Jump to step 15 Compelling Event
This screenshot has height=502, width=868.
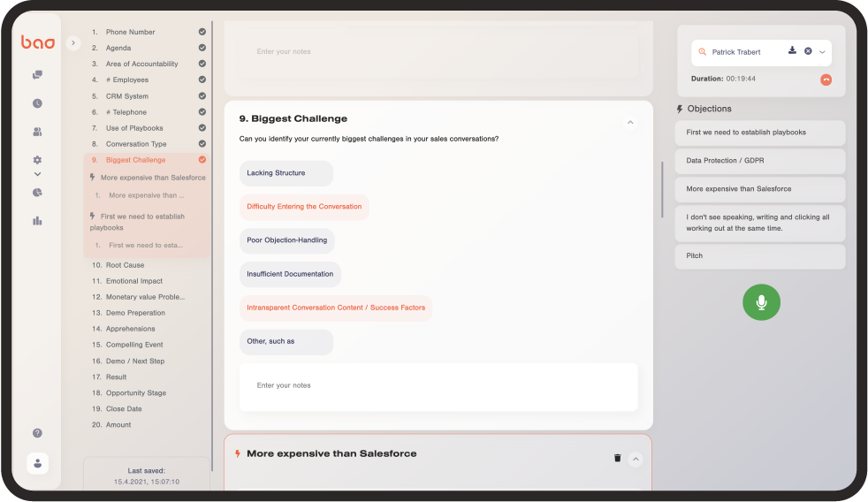tap(134, 345)
